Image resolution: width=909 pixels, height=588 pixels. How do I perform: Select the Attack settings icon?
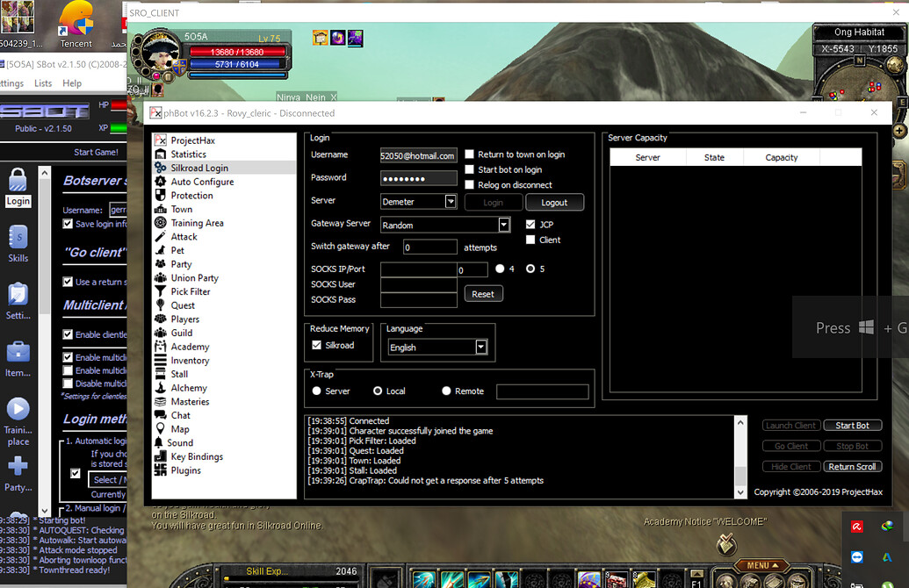pos(182,236)
